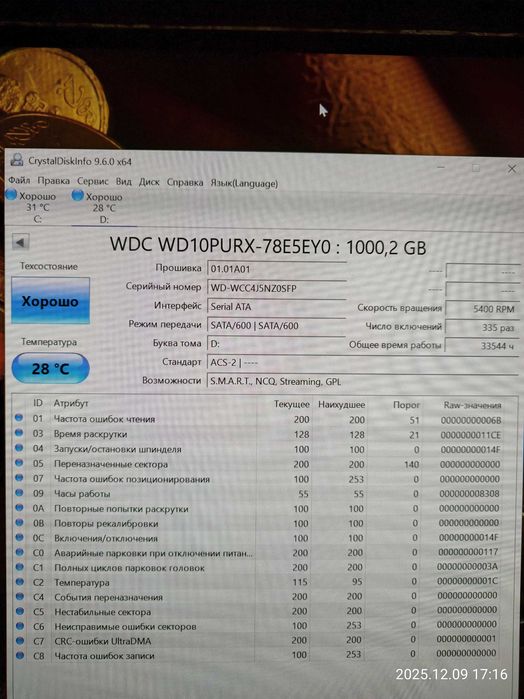Click the disk title WDC WD10PURX-78E5EY0

pyautogui.click(x=220, y=246)
